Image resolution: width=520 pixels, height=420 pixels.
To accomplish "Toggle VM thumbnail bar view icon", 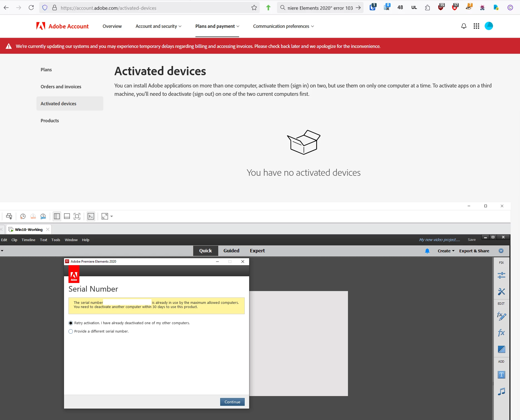I will [x=67, y=216].
